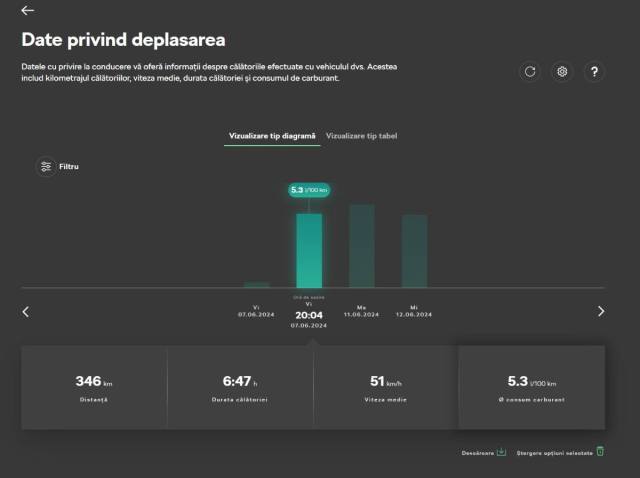Image resolution: width=640 pixels, height=478 pixels.
Task: Click the Descărcare download link
Action: (476, 452)
